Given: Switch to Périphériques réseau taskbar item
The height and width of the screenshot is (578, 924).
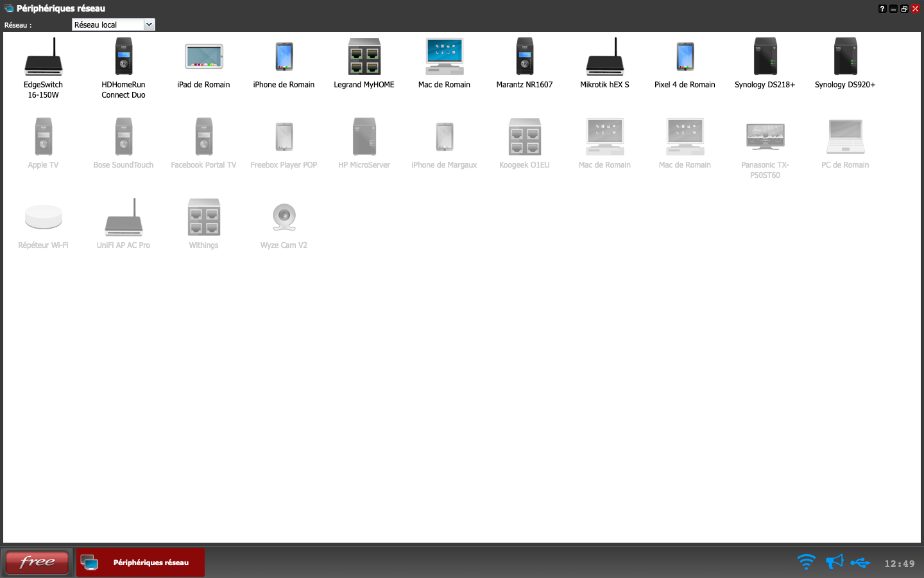Looking at the screenshot, I should [x=141, y=562].
